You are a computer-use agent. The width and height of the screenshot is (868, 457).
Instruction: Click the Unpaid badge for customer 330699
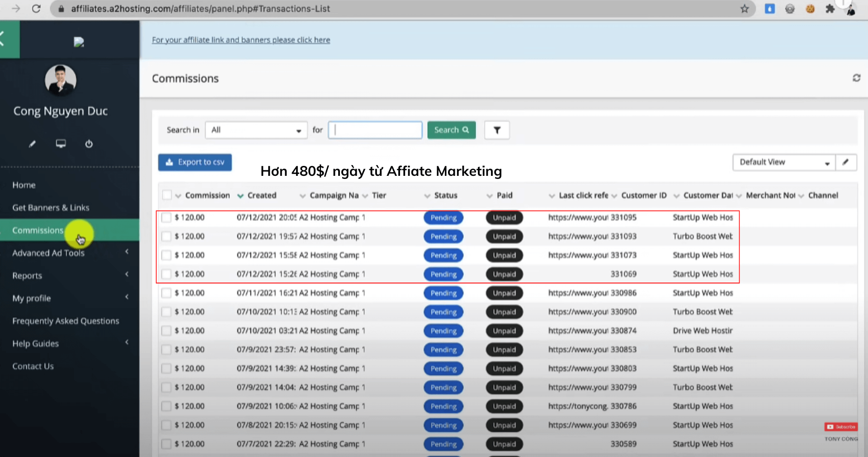[x=504, y=425]
